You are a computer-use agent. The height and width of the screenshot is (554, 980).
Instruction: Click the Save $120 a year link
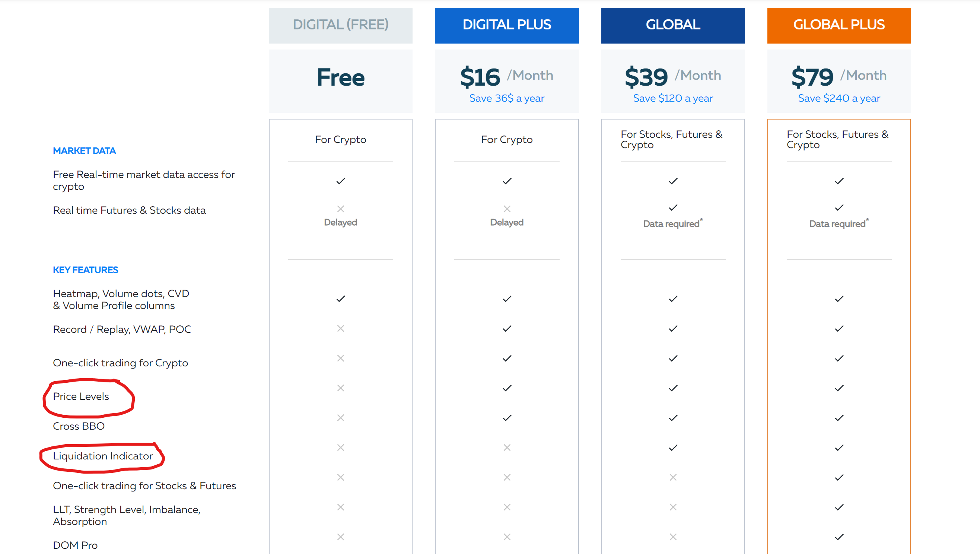(673, 98)
